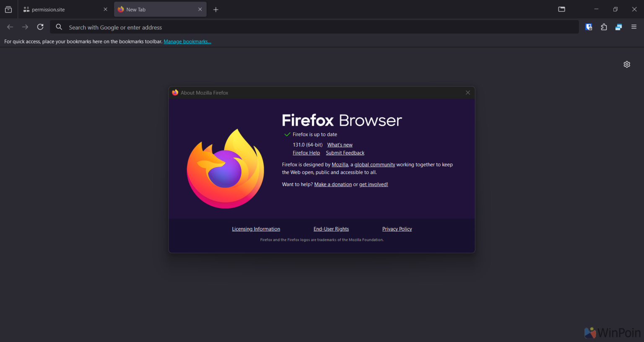Open the Bitwarden shield extension icon
The width and height of the screenshot is (644, 342).
click(589, 27)
